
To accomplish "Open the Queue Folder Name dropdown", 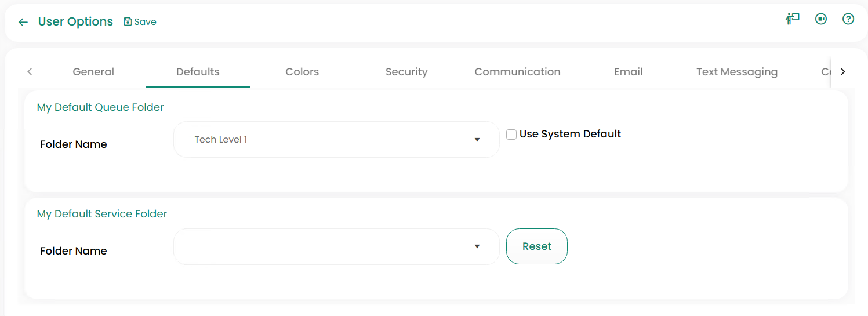I will (336, 139).
